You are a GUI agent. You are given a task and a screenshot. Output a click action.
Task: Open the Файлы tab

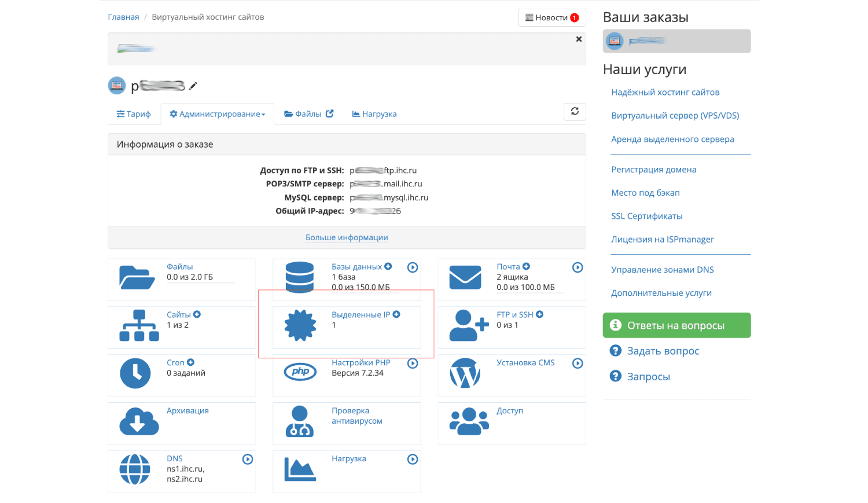coord(308,114)
